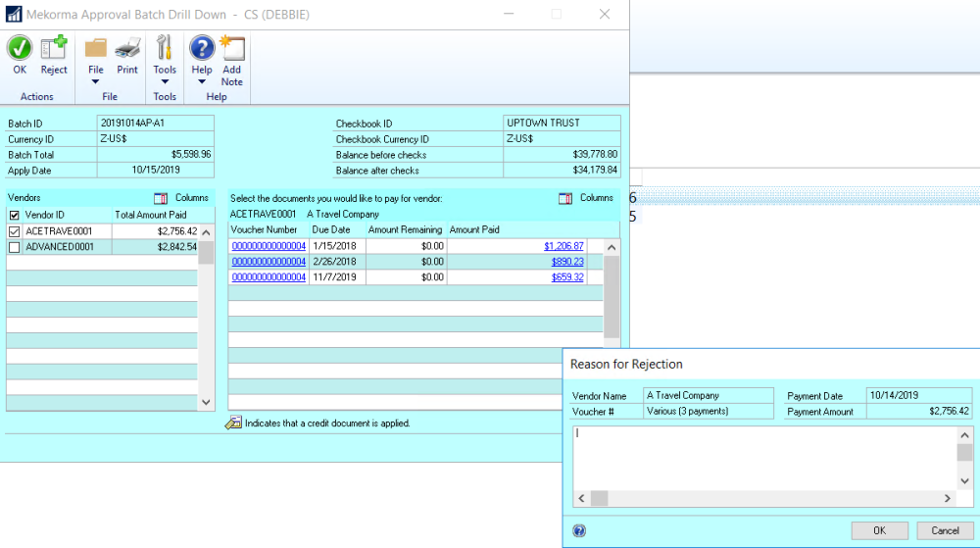Click the File folder icon
The width and height of the screenshot is (980, 548).
tap(96, 48)
